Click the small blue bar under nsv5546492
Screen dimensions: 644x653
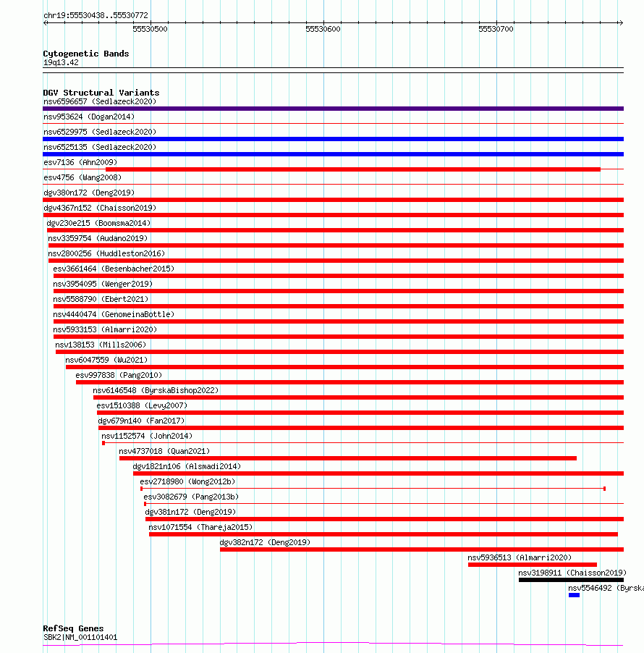(574, 596)
